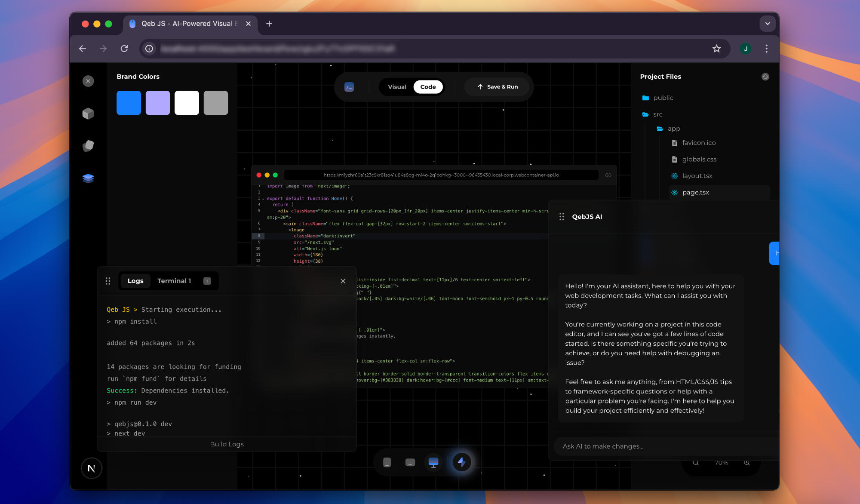The image size is (860, 504).
Task: Go back in browser history
Action: (x=83, y=49)
